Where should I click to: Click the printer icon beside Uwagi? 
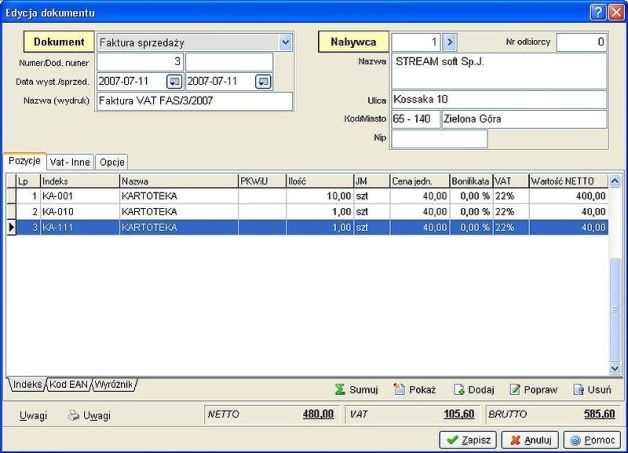[x=73, y=415]
